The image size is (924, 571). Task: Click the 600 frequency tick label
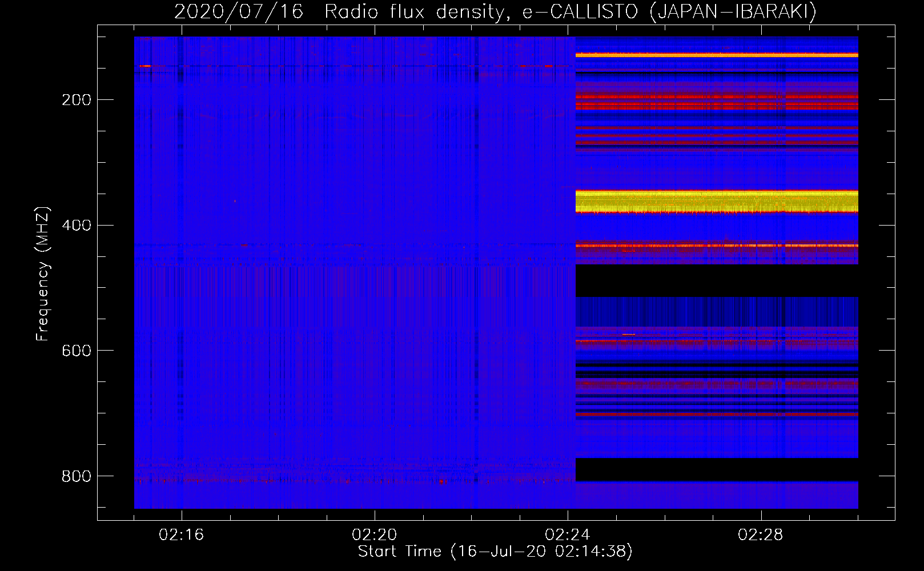[77, 350]
